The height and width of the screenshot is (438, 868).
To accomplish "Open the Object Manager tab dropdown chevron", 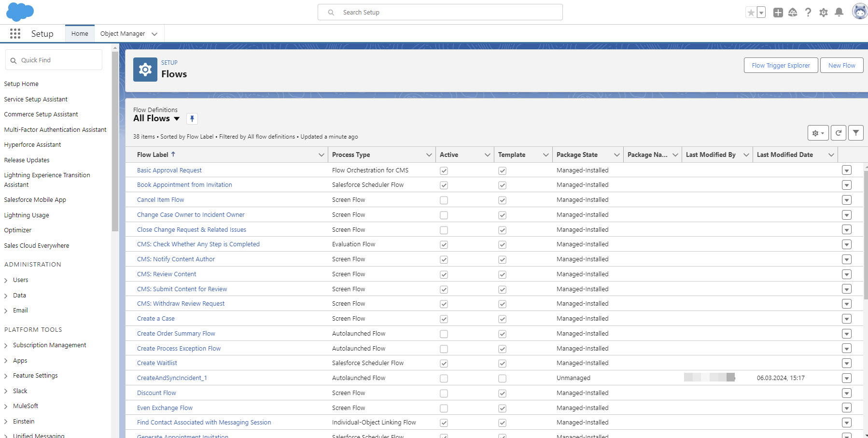I will point(154,34).
